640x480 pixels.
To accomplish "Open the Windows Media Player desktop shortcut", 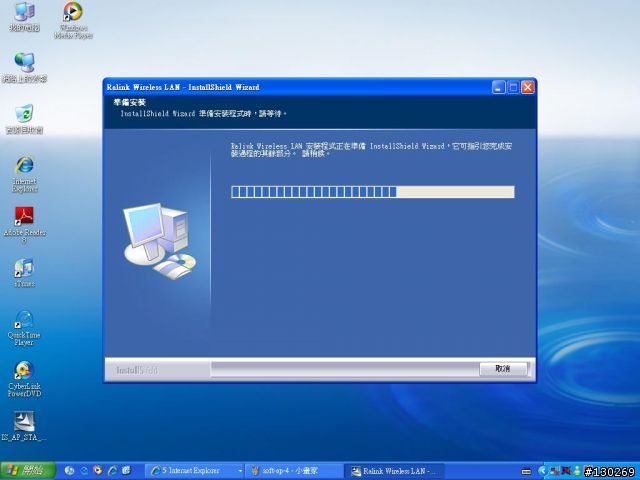I will tap(73, 20).
